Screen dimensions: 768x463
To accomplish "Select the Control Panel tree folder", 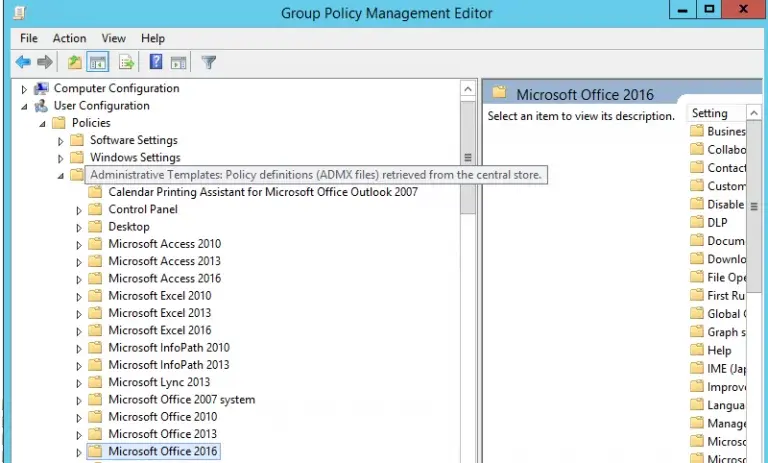I will (142, 210).
